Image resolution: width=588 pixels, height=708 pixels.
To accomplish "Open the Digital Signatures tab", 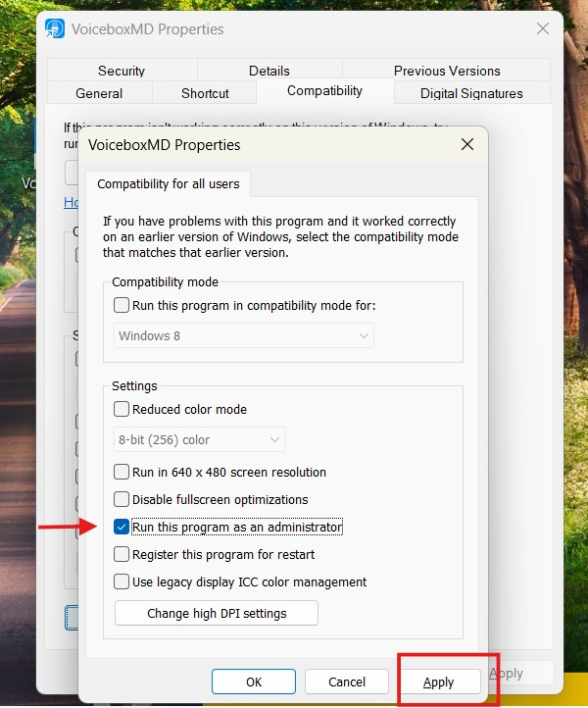I will 471,93.
